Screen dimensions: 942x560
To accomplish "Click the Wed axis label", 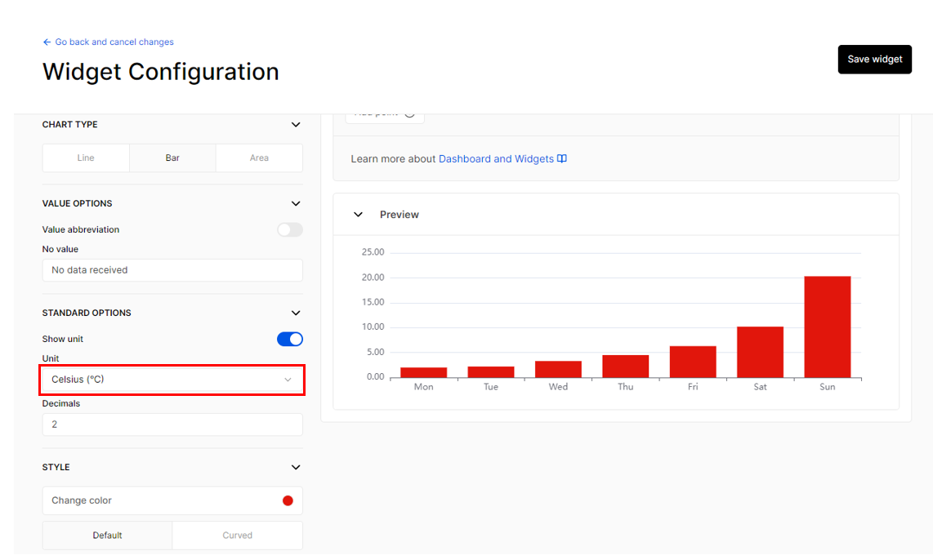I will [558, 387].
